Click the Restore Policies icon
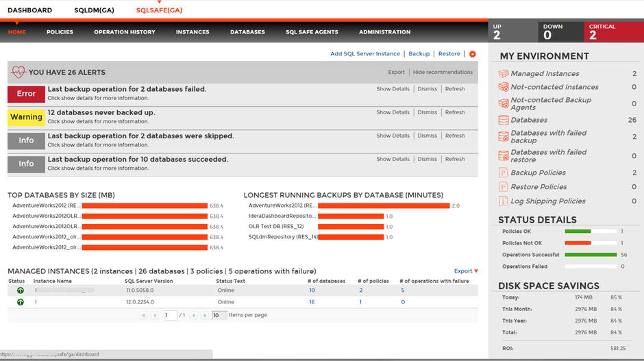This screenshot has height=361, width=644. 503,187
